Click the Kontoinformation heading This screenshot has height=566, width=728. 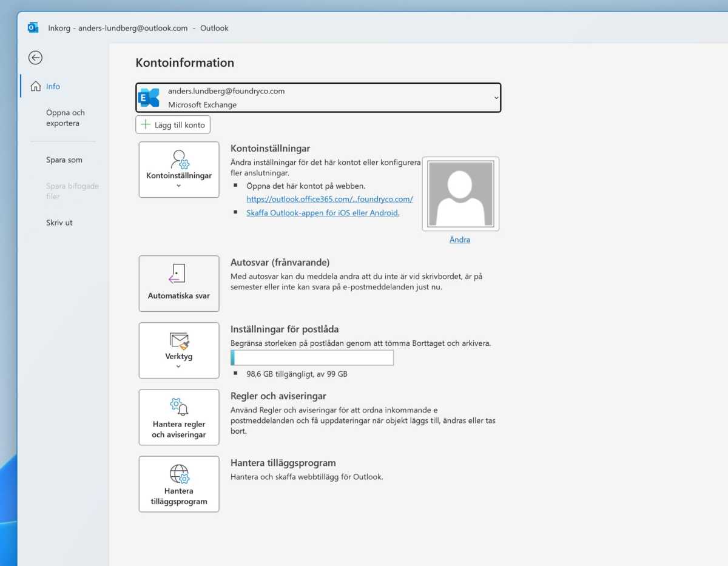pos(185,63)
